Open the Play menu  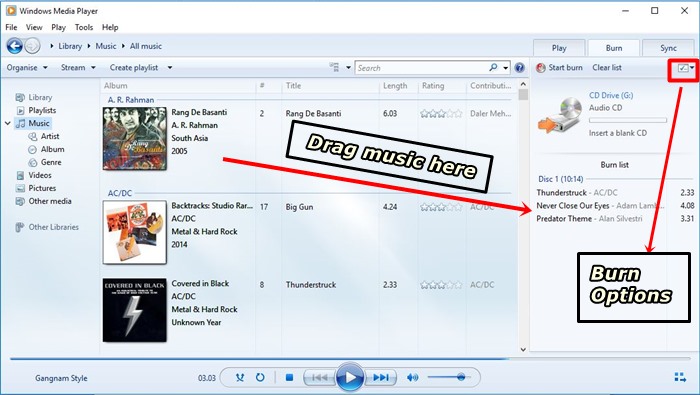[58, 27]
